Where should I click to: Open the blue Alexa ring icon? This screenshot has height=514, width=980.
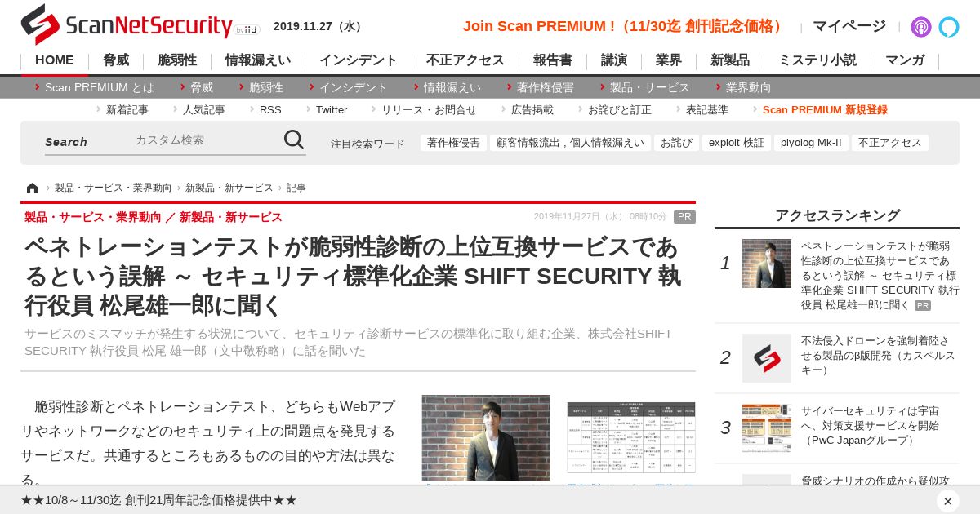pyautogui.click(x=949, y=27)
